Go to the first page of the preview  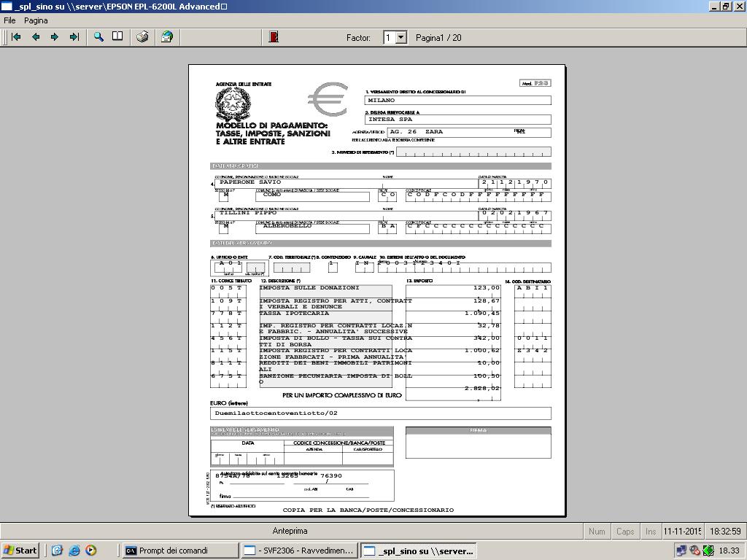point(16,37)
